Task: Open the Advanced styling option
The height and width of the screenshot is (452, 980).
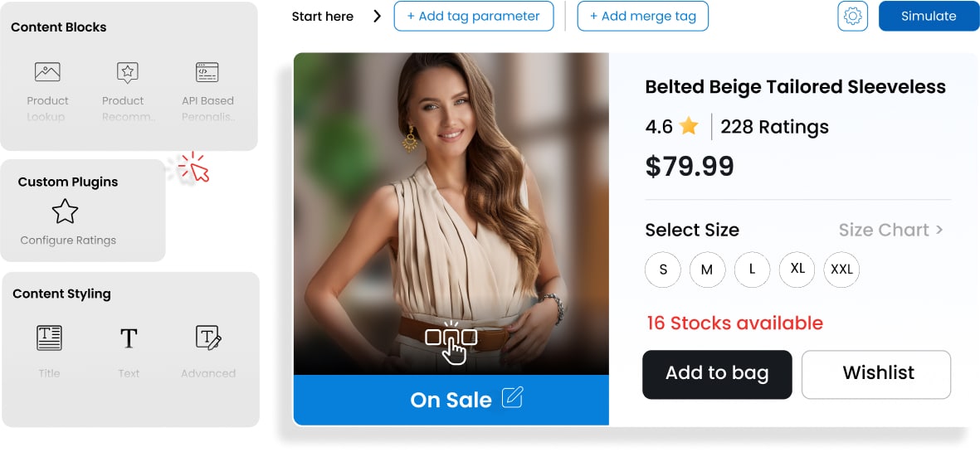Action: click(208, 338)
